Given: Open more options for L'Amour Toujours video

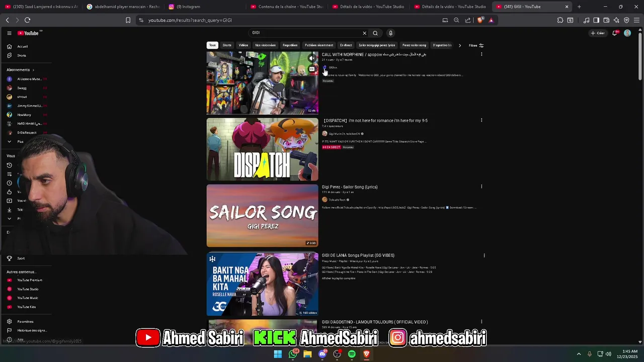Looking at the screenshot, I should click(481, 322).
